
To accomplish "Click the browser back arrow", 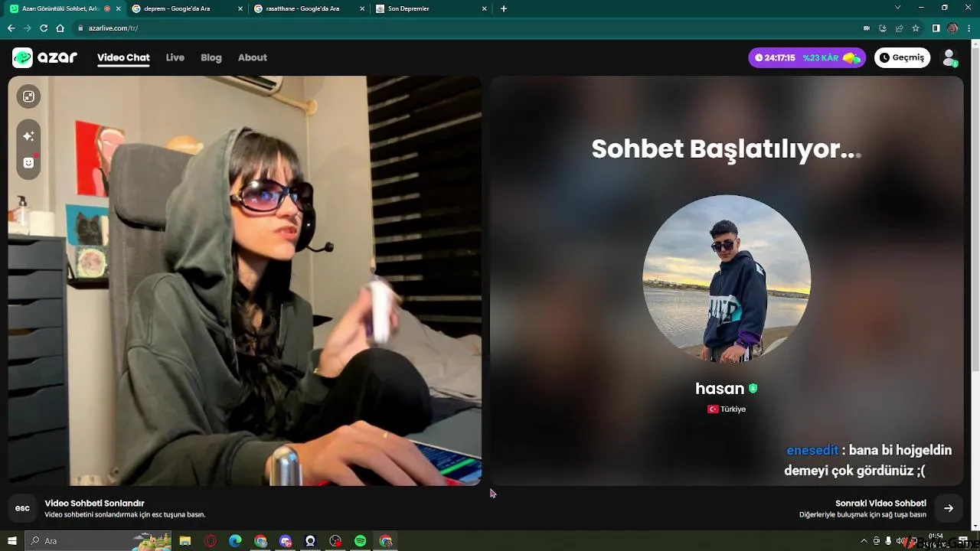I will tap(11, 28).
